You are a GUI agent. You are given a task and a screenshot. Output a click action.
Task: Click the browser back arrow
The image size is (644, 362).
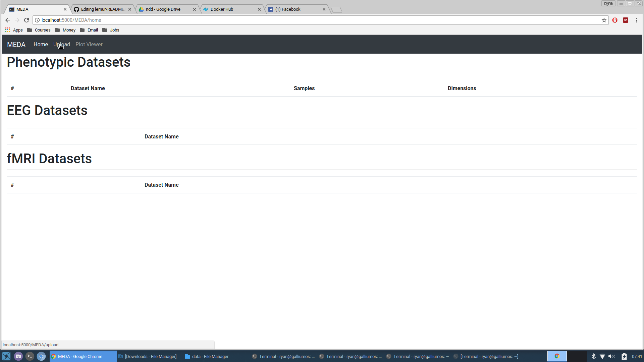[8, 20]
